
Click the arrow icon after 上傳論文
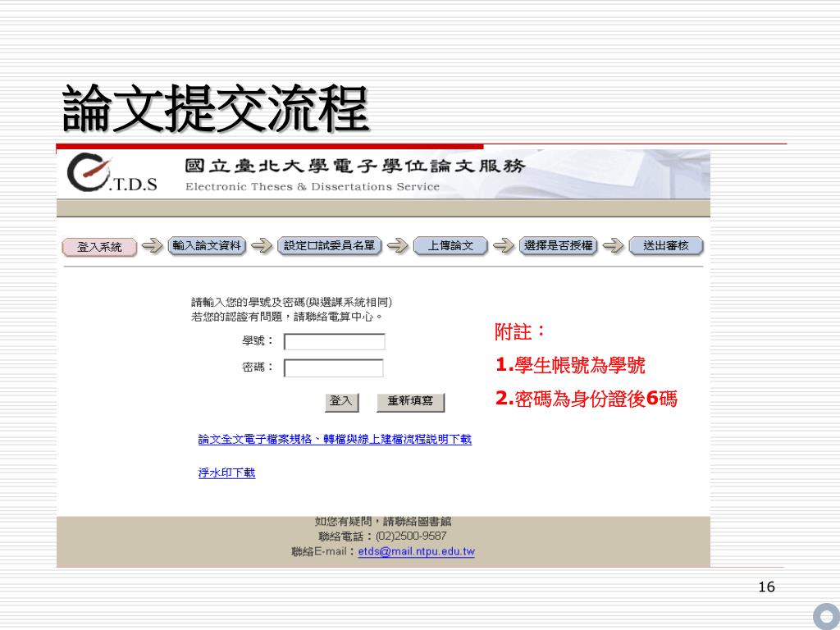pyautogui.click(x=504, y=246)
